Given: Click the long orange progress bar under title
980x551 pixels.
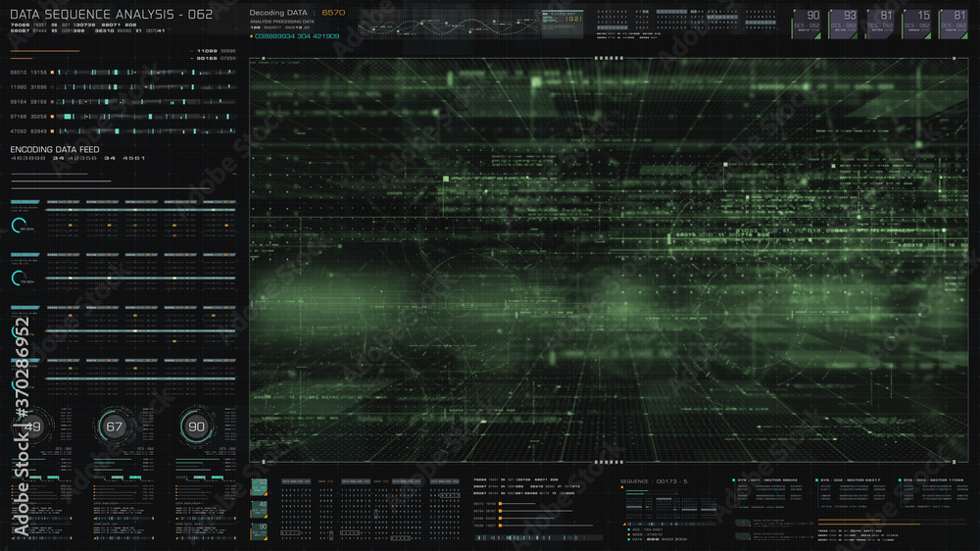Looking at the screenshot, I should coord(45,51).
